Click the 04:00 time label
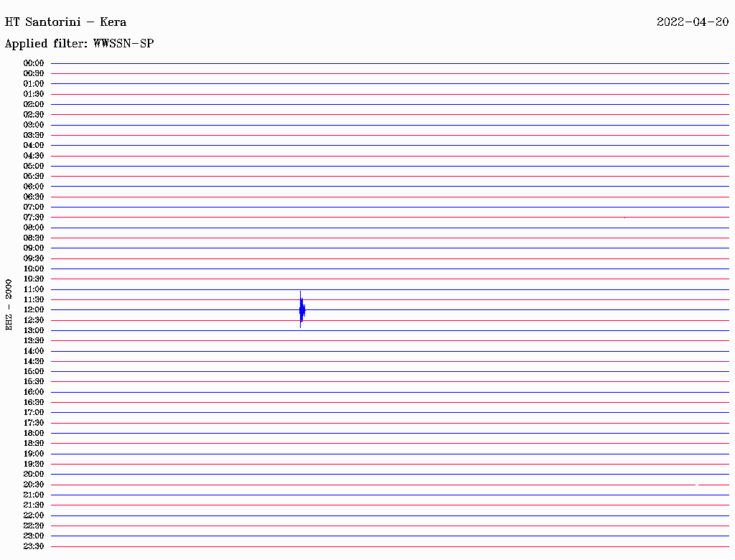 click(x=34, y=146)
